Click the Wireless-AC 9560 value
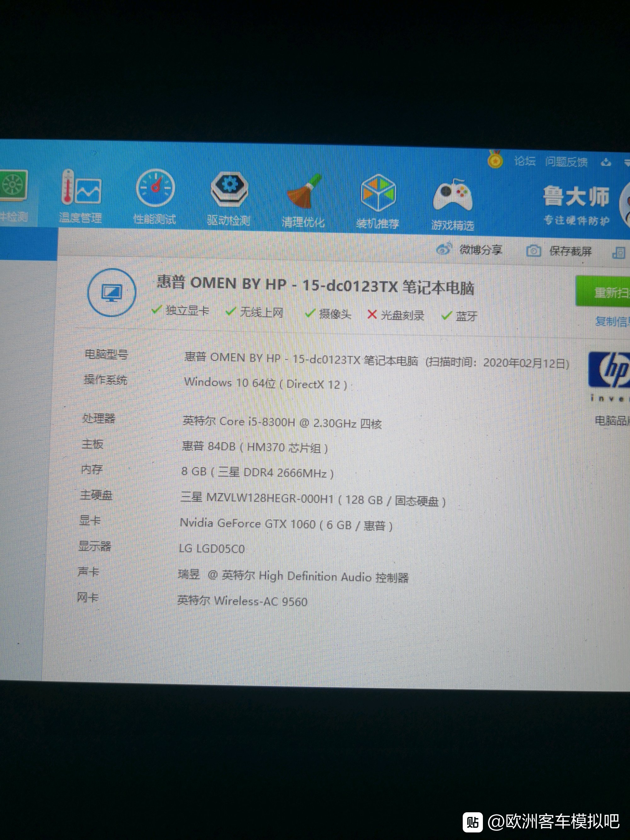Image resolution: width=630 pixels, height=840 pixels. tap(242, 601)
